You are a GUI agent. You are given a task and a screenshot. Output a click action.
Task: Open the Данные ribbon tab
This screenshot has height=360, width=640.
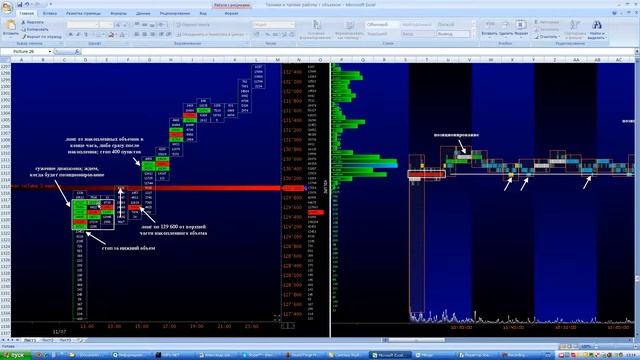point(143,13)
